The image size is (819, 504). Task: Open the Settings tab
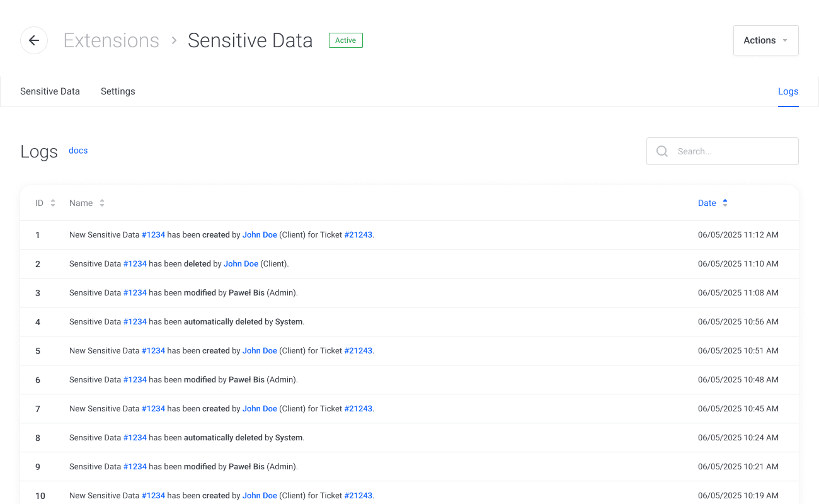[x=118, y=91]
